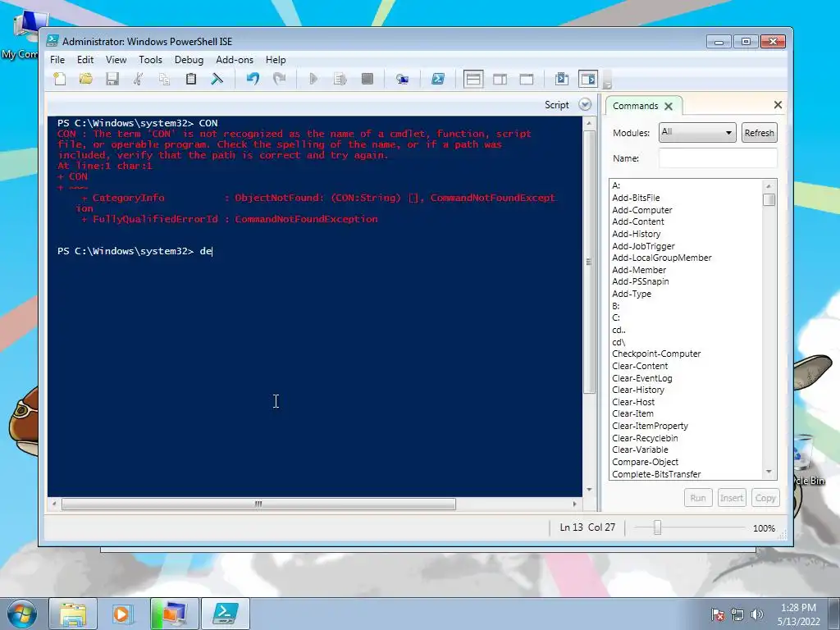Open the Tools menu
Image resolution: width=840 pixels, height=630 pixels.
150,60
